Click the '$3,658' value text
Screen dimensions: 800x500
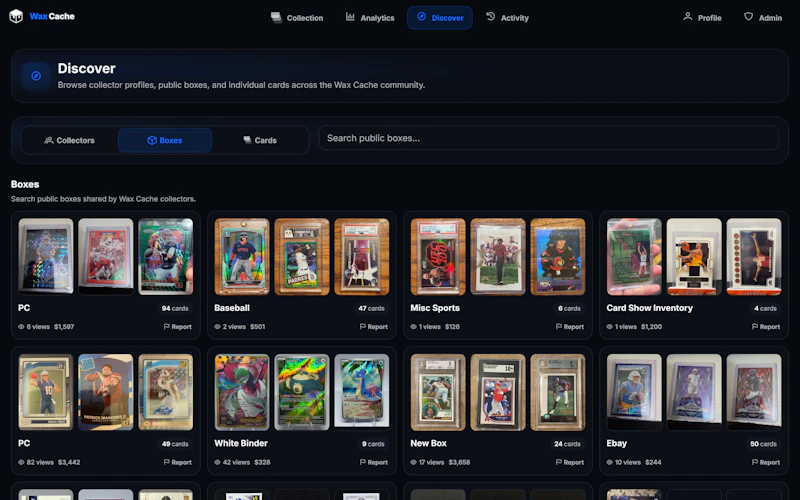[x=459, y=462]
